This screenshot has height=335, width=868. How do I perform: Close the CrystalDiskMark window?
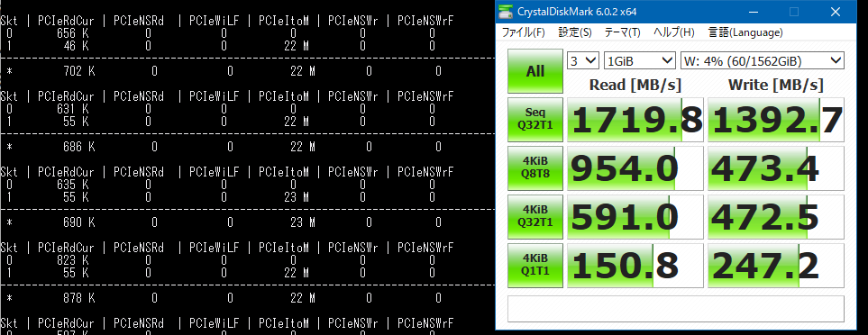point(836,11)
